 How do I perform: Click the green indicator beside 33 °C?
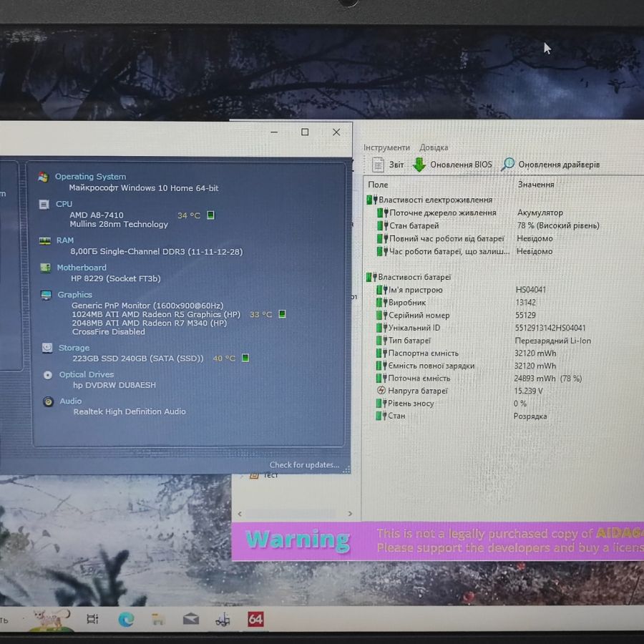282,314
